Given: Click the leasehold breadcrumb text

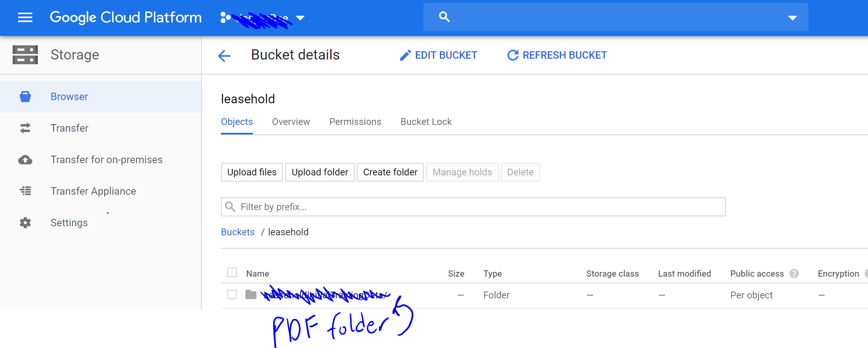Looking at the screenshot, I should (288, 232).
